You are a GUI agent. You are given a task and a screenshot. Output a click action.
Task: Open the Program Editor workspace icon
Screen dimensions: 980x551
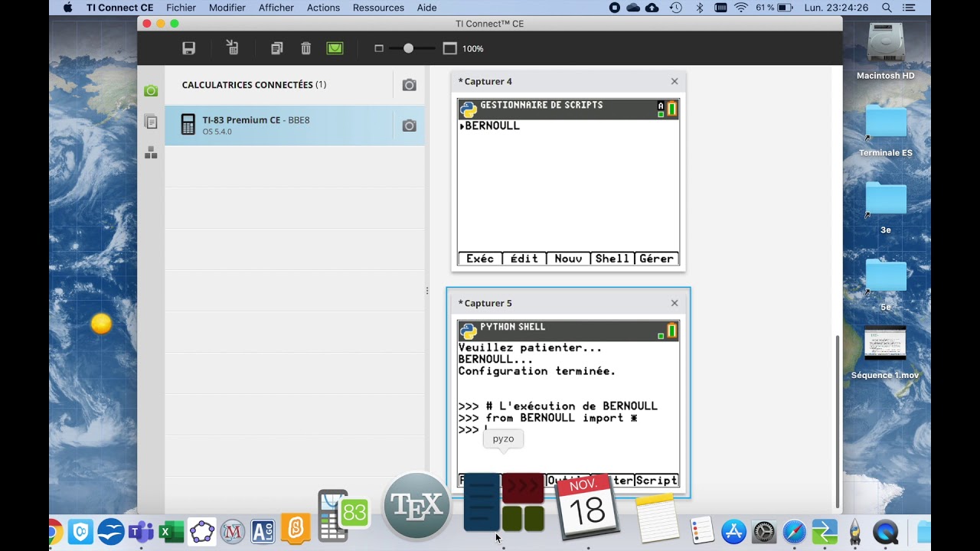151,153
